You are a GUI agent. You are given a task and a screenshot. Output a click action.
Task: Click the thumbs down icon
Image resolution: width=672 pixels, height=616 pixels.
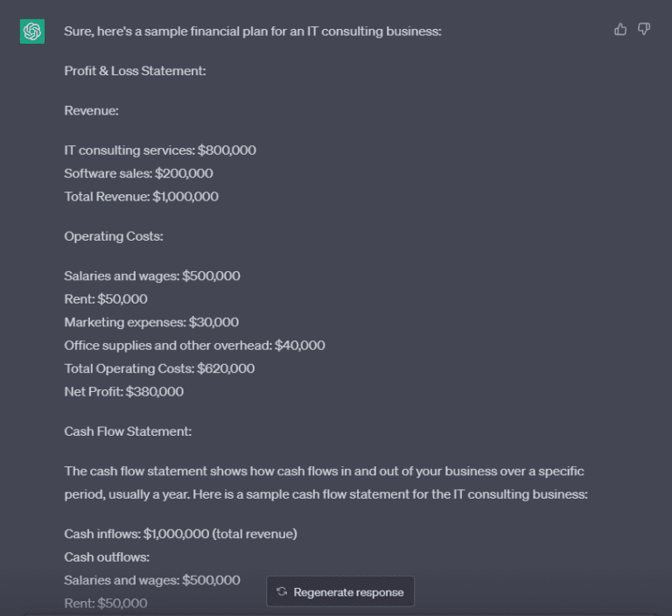[x=644, y=29]
